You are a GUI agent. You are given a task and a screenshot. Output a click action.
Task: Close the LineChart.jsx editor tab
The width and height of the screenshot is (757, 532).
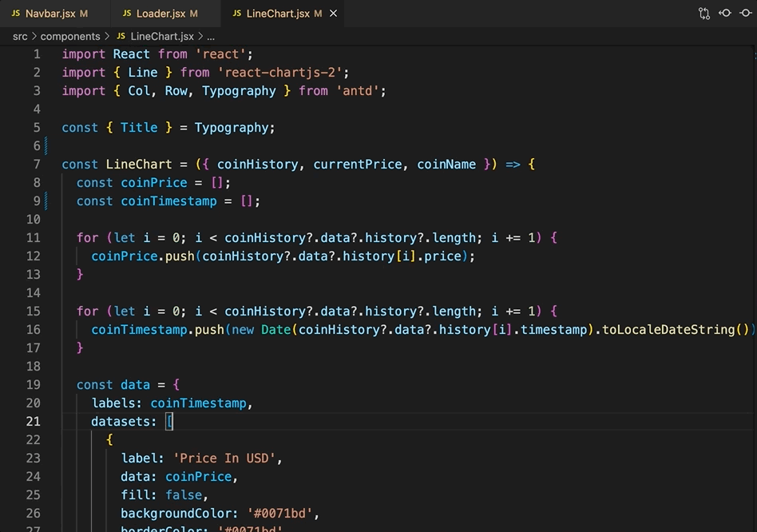[x=334, y=13]
